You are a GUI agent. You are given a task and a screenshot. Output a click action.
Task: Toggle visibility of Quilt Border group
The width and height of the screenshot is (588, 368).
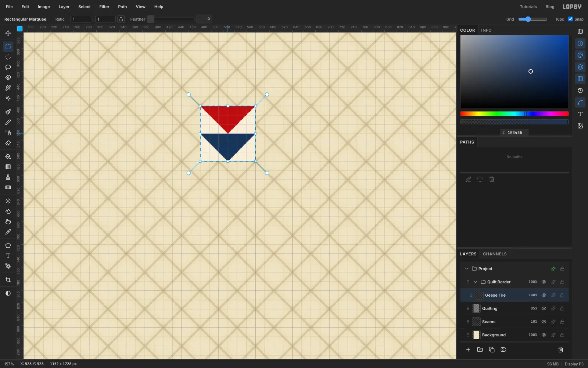(x=544, y=282)
